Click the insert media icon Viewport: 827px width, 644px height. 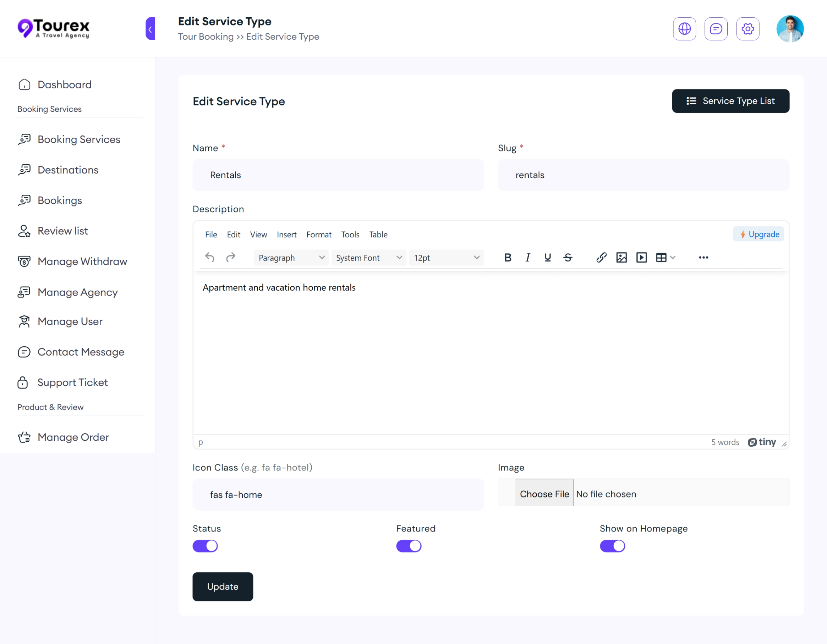tap(641, 258)
